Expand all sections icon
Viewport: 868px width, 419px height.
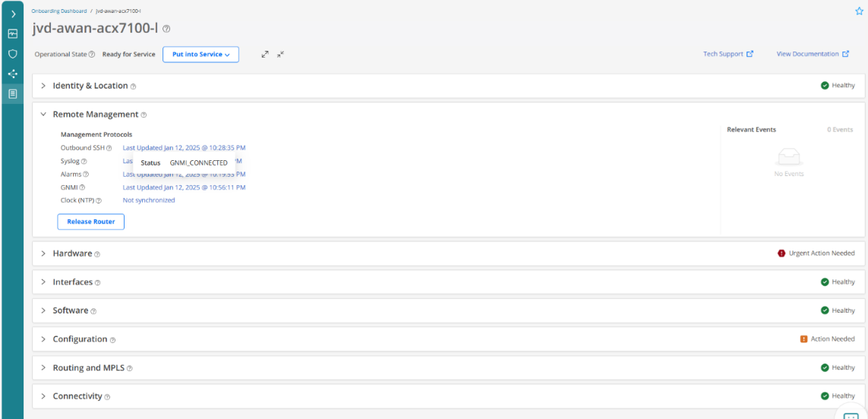click(265, 54)
